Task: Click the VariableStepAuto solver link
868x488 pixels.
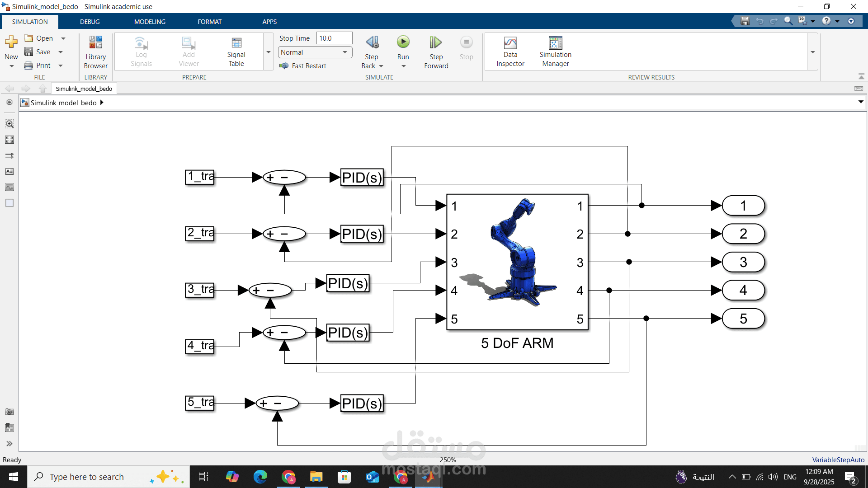Action: pyautogui.click(x=838, y=460)
